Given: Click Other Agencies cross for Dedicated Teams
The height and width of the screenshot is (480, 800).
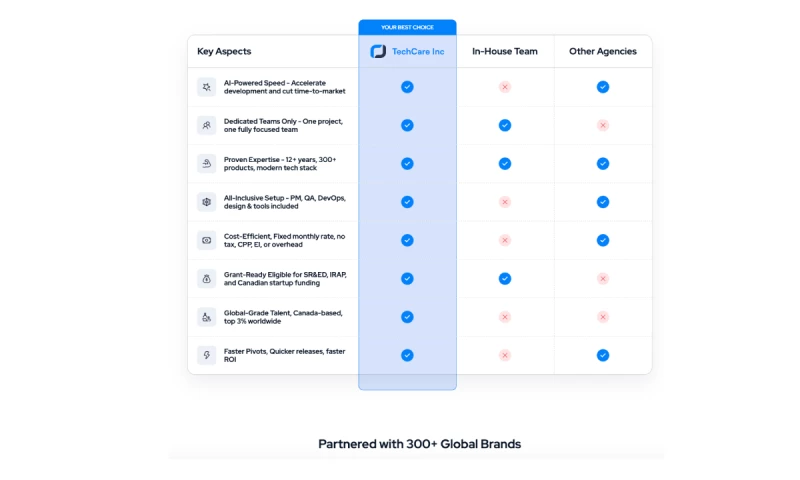Looking at the screenshot, I should 603,125.
